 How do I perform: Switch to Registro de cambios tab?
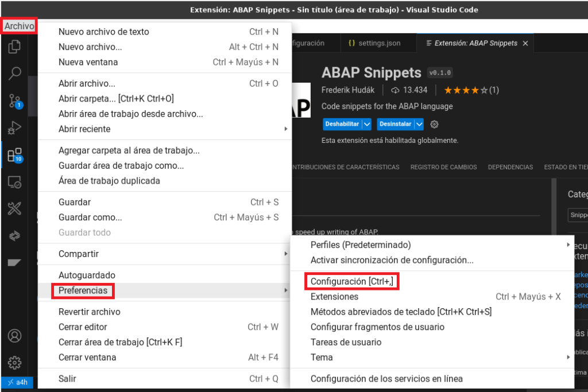444,167
